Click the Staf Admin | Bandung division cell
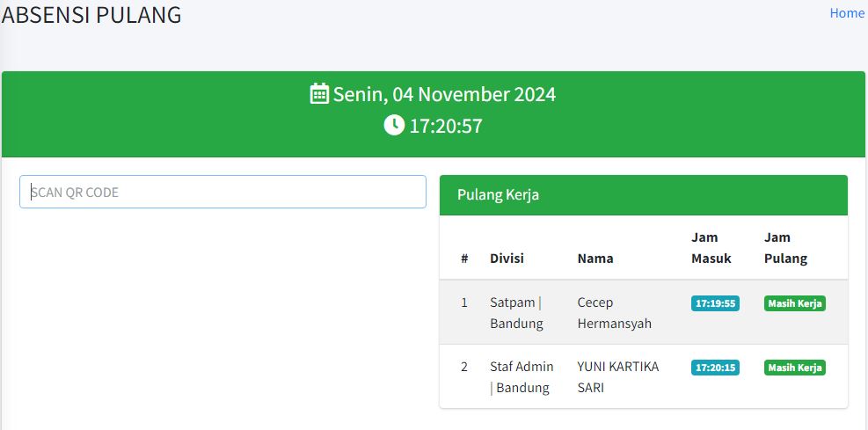This screenshot has width=868, height=430. (522, 377)
